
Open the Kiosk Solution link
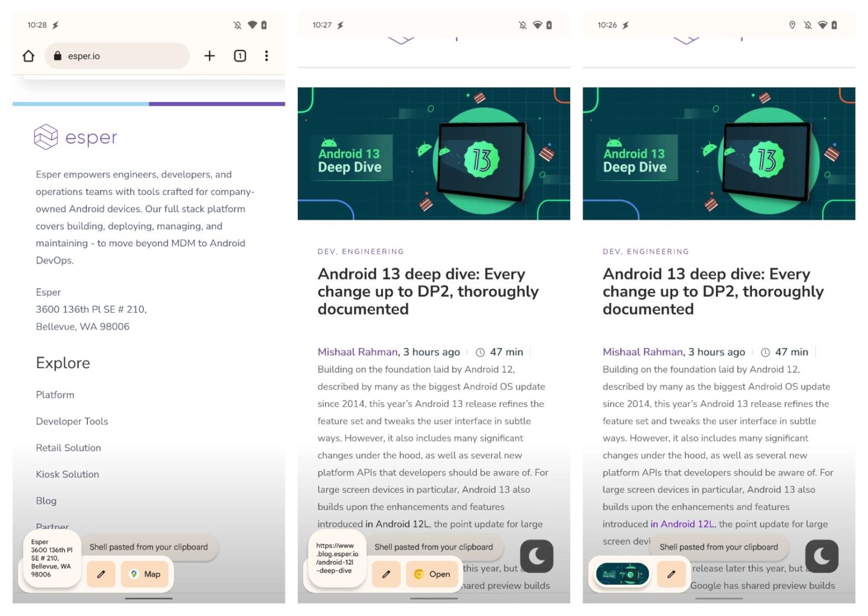tap(67, 474)
